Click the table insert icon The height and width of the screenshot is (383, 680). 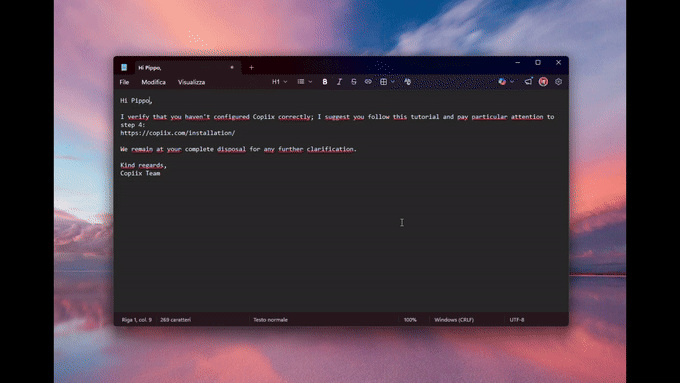tap(383, 82)
